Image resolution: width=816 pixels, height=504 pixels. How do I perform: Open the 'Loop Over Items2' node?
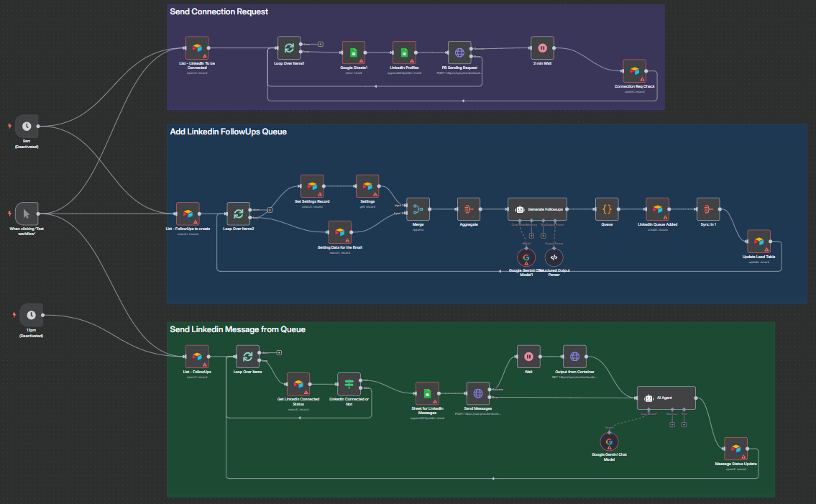click(x=239, y=214)
